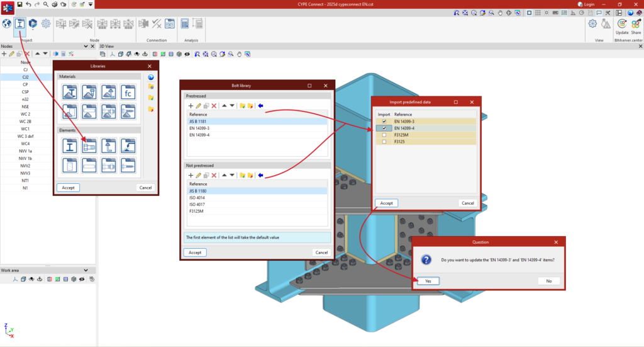
Task: Click the Update BIMserver.center icon
Action: (622, 26)
